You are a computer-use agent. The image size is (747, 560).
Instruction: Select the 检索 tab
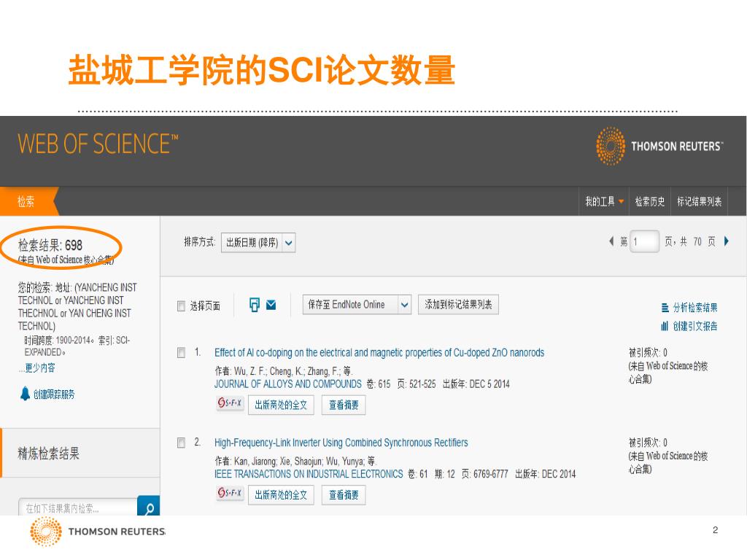tap(26, 201)
